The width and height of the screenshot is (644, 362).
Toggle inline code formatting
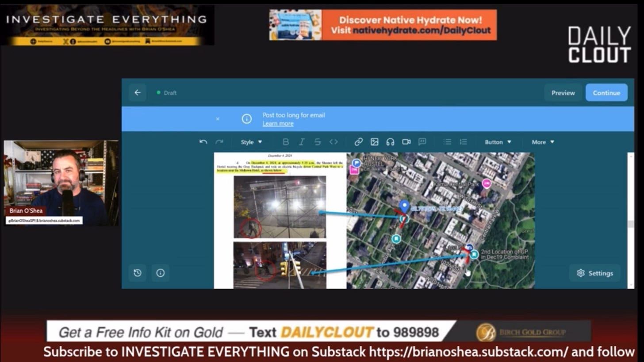[333, 142]
